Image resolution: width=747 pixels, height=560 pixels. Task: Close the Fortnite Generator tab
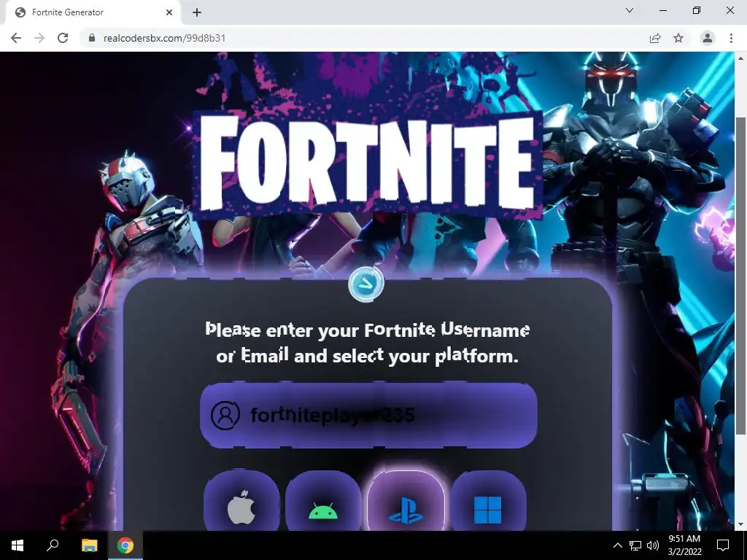169,12
